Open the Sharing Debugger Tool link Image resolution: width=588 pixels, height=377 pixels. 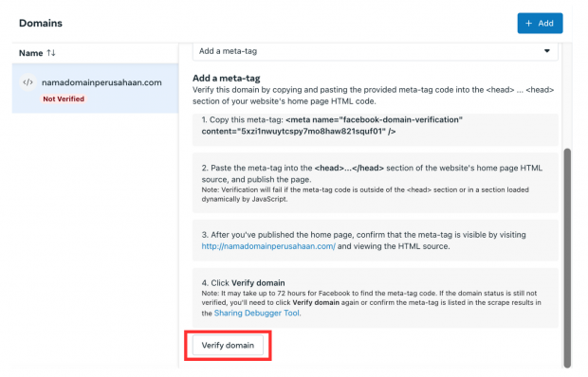tap(256, 313)
